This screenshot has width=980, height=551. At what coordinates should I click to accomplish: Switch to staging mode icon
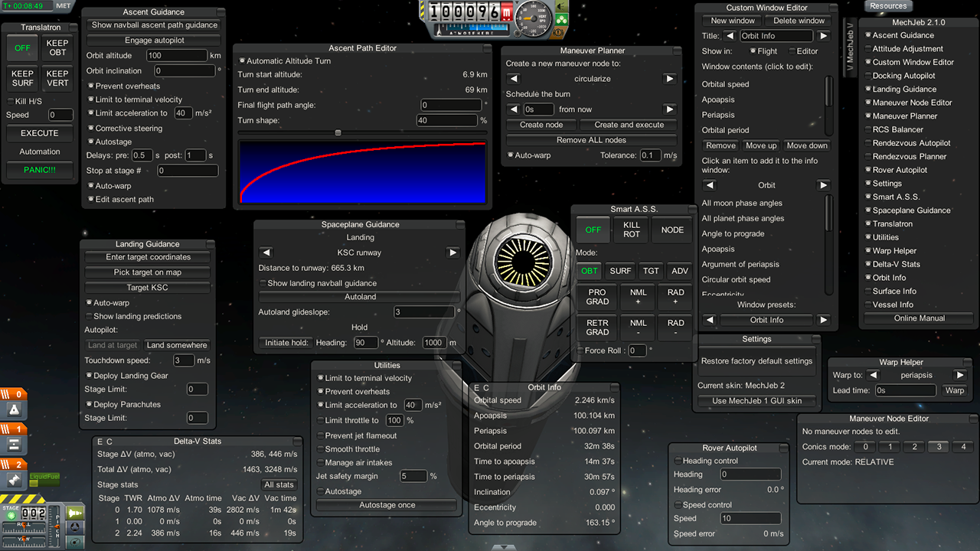coord(76,514)
